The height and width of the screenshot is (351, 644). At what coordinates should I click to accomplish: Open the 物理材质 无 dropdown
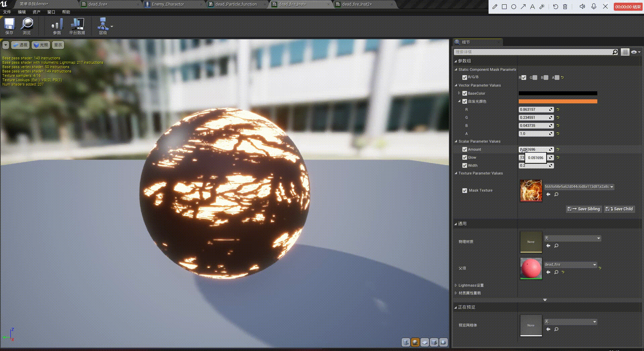click(x=572, y=238)
